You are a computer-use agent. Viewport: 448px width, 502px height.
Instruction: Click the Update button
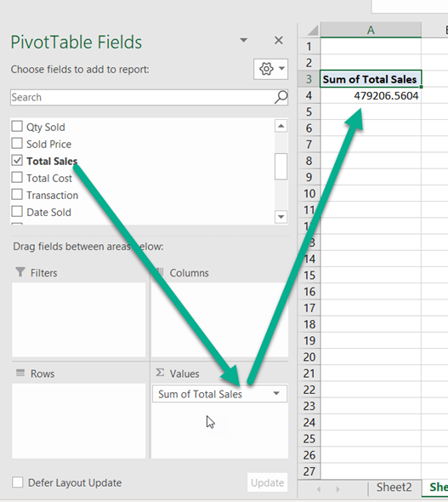267,482
